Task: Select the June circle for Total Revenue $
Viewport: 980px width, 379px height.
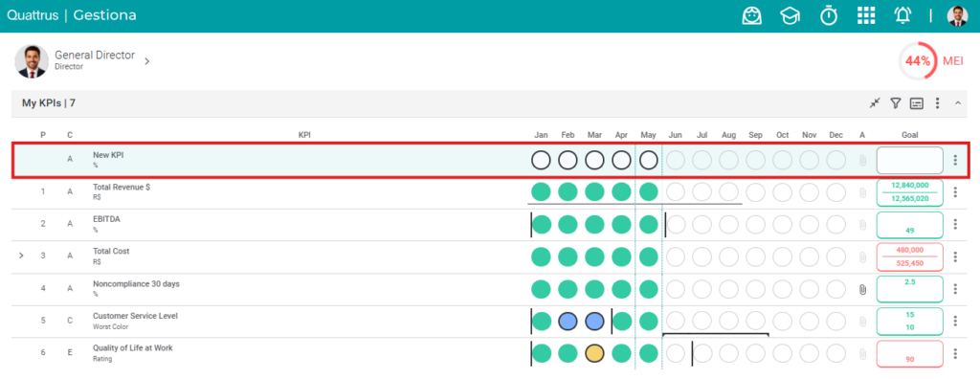Action: tap(675, 191)
